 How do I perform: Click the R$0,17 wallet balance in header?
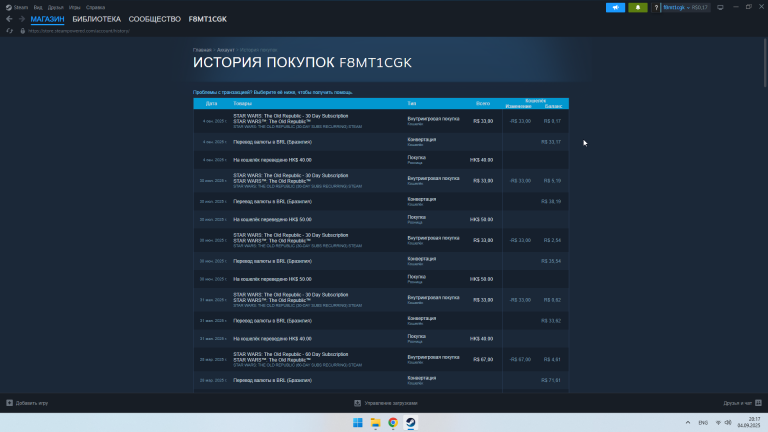(699, 7)
